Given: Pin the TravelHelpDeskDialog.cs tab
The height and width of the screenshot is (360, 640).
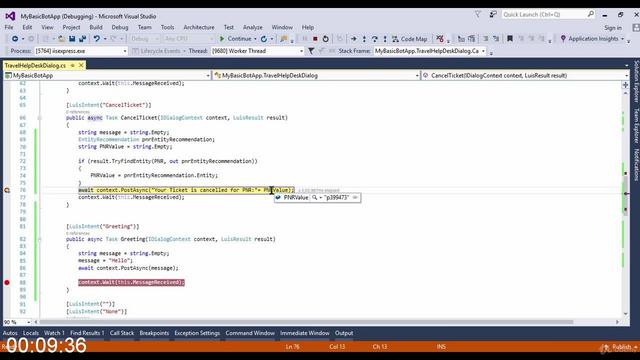Looking at the screenshot, I should click(x=73, y=65).
